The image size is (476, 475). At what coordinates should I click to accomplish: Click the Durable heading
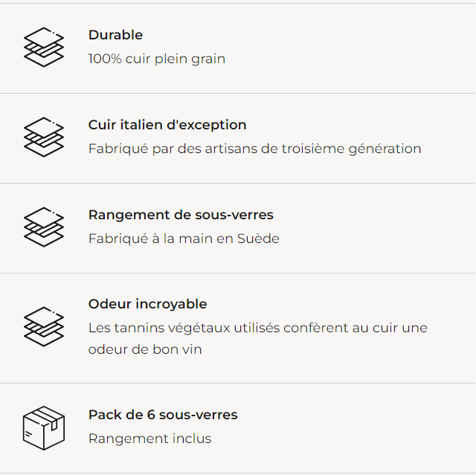point(115,35)
